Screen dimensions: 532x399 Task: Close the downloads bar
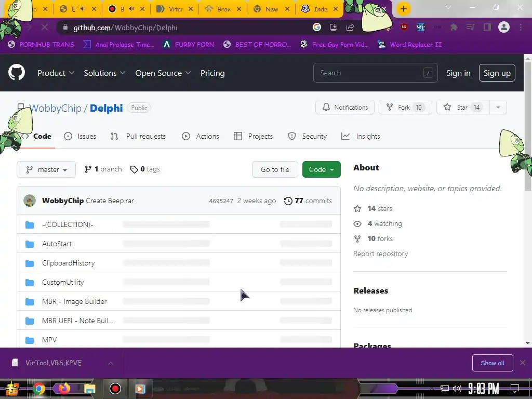(523, 363)
